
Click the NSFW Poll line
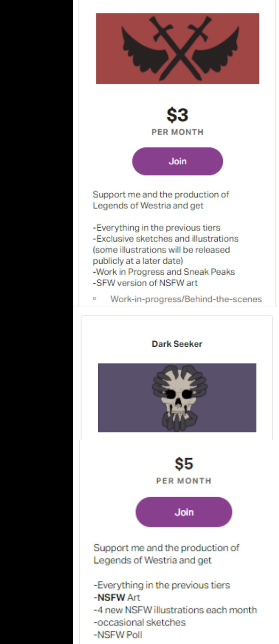coord(118,635)
